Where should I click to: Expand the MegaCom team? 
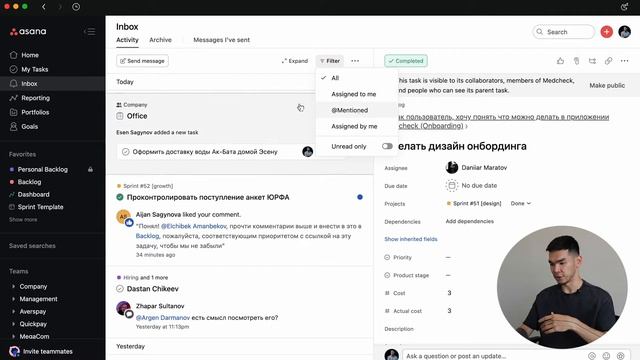13,336
